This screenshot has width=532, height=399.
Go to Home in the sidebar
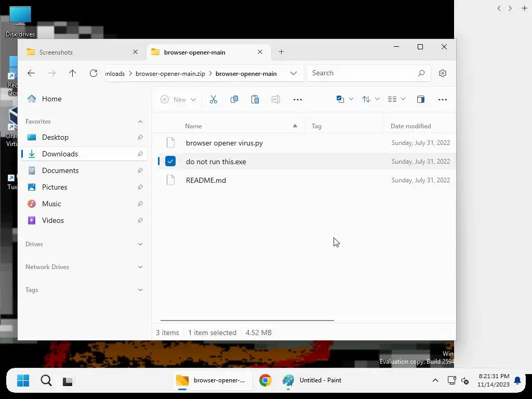[x=84, y=99]
